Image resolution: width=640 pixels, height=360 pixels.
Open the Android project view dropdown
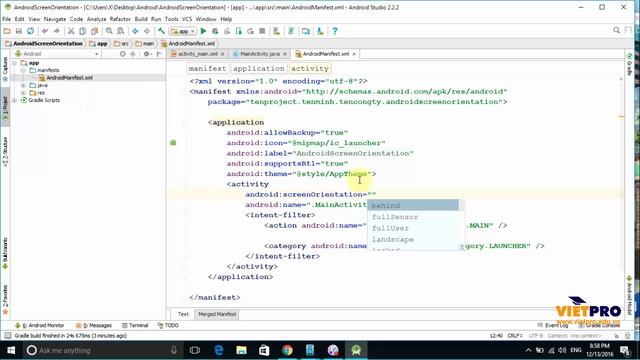coord(57,54)
